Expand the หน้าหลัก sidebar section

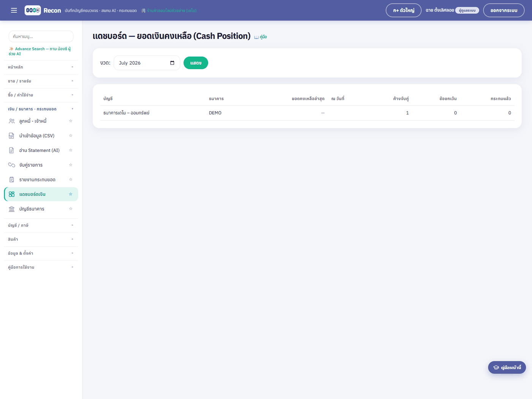(x=41, y=67)
